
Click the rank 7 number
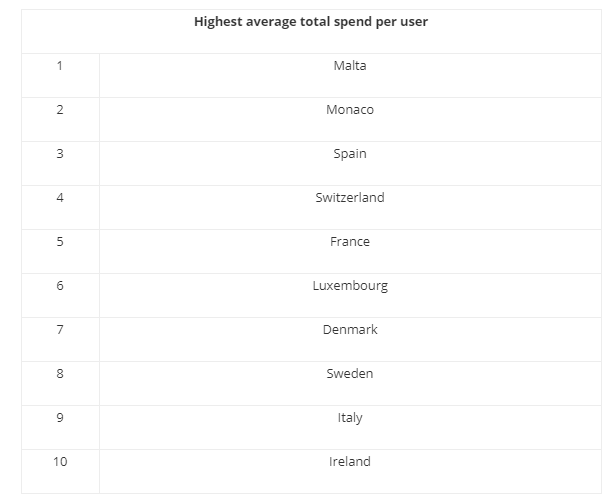(60, 330)
